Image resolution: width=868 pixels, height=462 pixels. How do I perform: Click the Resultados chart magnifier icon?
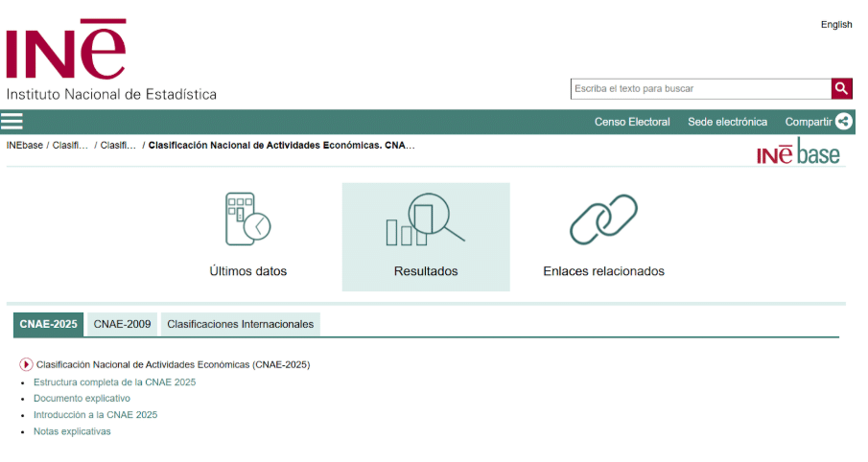[425, 219]
